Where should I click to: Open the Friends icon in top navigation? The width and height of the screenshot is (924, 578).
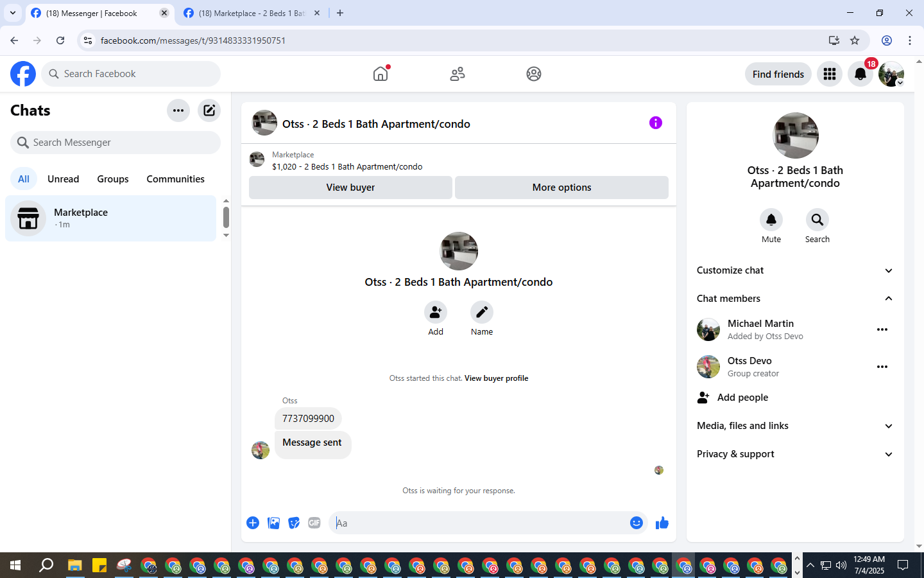click(458, 74)
